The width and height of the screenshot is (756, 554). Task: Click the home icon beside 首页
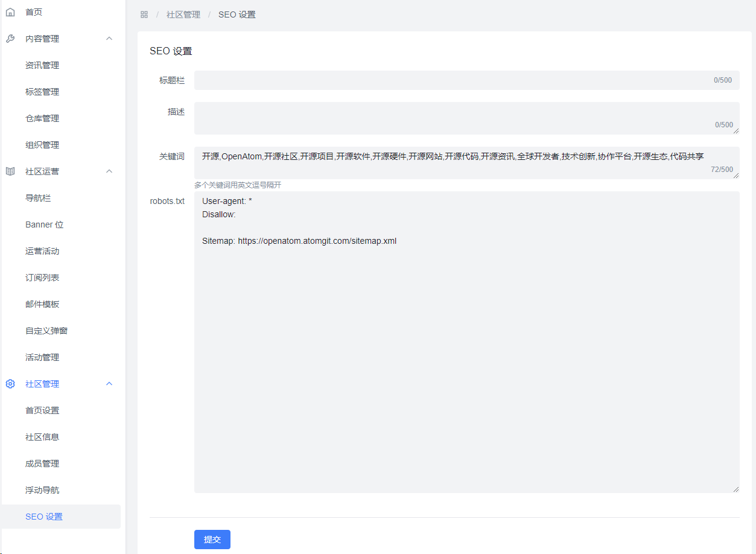(x=10, y=12)
